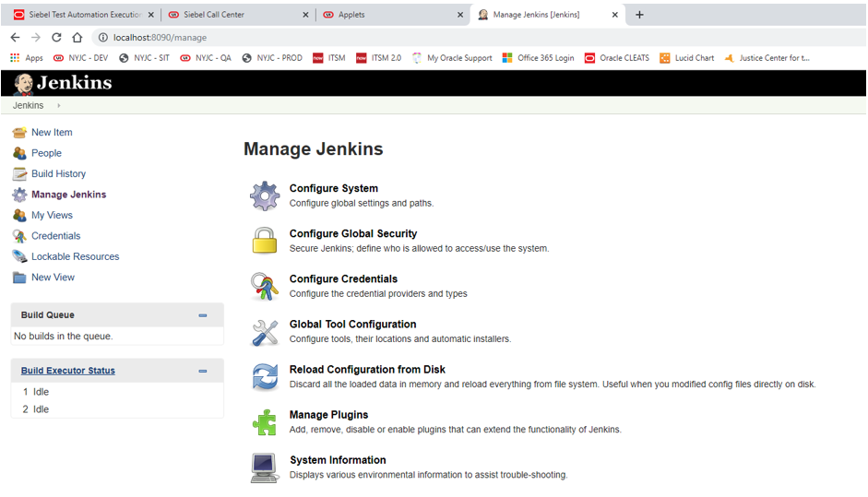The image size is (868, 497).
Task: Open the Credentials sidebar link
Action: [x=56, y=236]
